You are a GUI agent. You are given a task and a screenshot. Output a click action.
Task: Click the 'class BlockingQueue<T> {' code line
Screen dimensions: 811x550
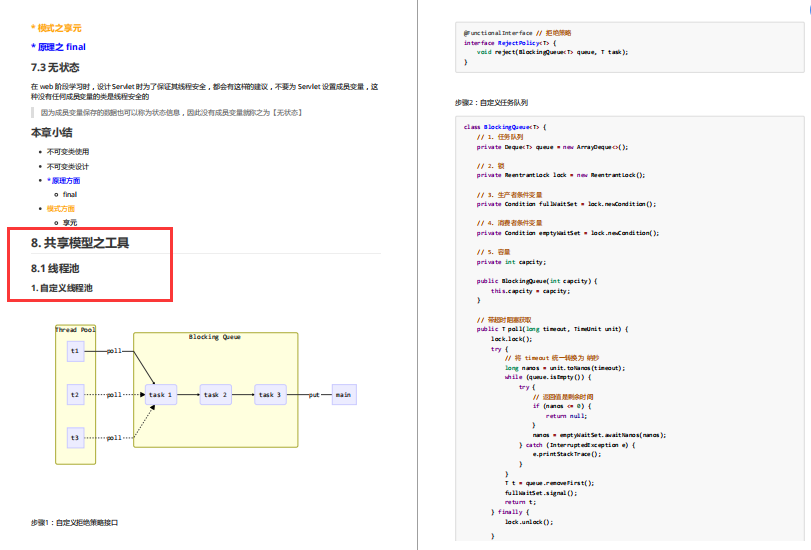(x=505, y=127)
